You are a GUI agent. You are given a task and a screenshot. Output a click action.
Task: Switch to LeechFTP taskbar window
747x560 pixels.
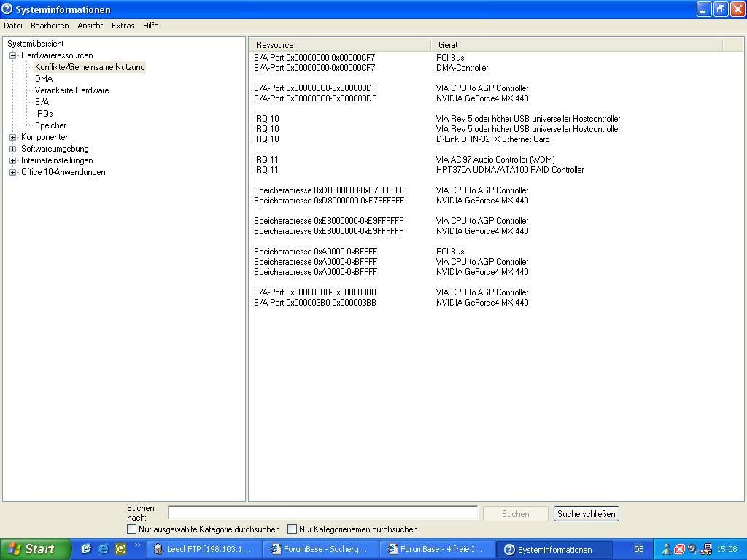(204, 550)
